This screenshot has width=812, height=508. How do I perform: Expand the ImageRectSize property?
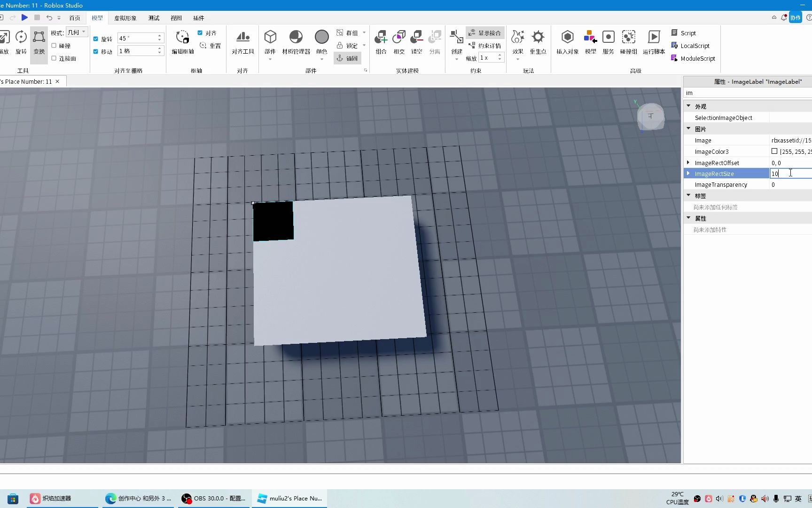click(x=688, y=174)
